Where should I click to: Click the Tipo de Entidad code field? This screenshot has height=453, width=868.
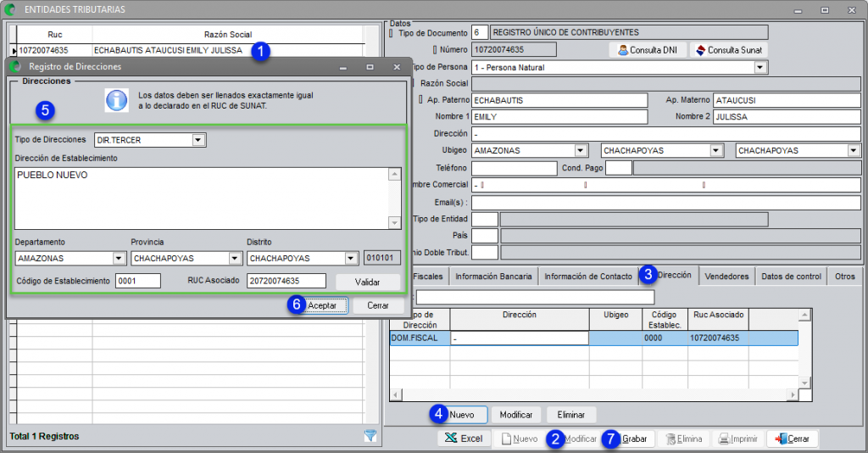[485, 220]
